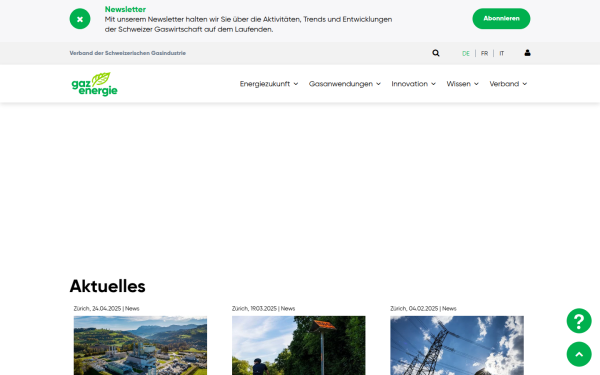Expand the chevron next to Energiezukunft
Viewport: 600px width, 375px height.
tap(296, 84)
